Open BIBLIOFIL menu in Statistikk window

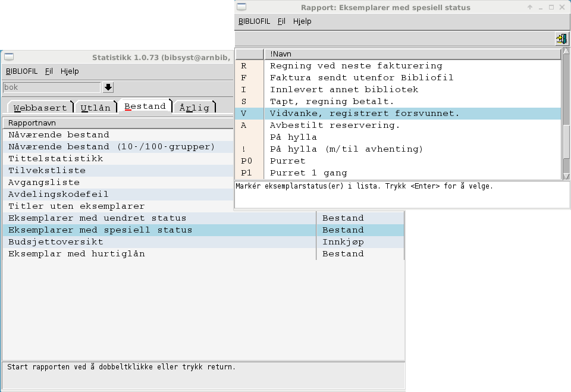coord(21,71)
